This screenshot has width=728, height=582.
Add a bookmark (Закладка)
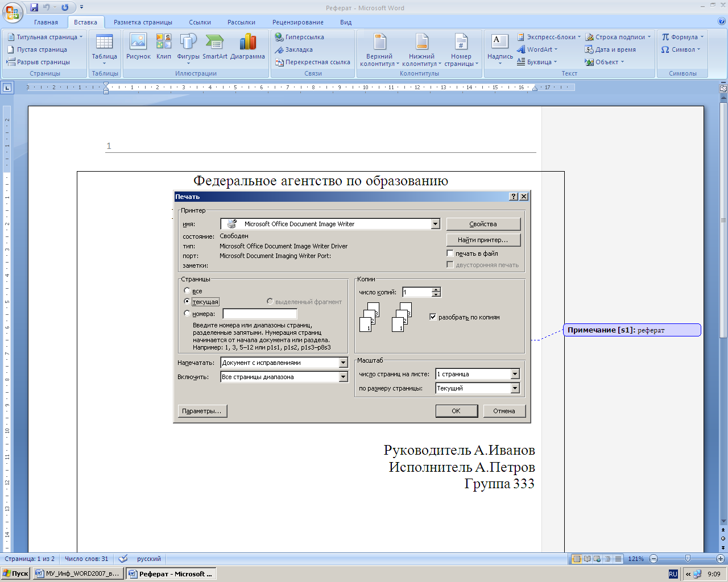pyautogui.click(x=294, y=49)
